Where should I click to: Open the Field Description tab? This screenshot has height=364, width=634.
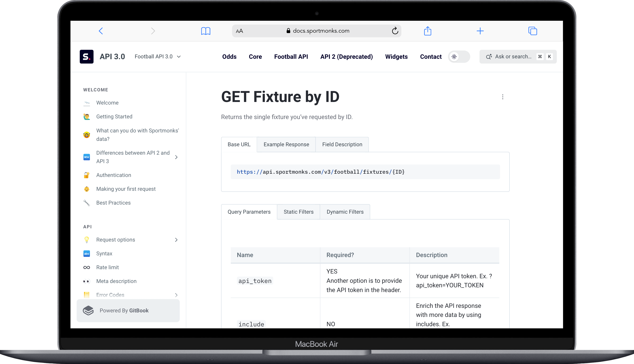[x=342, y=145]
